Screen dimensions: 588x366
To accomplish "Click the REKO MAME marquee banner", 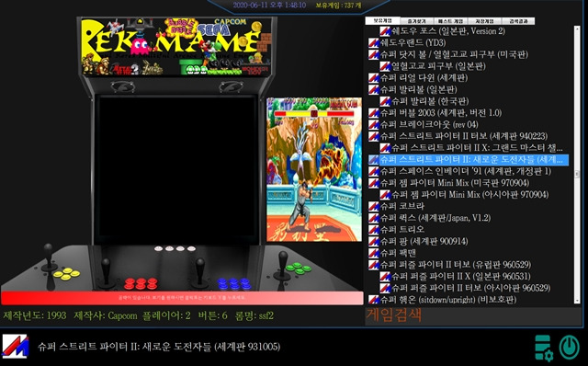I will click(176, 47).
